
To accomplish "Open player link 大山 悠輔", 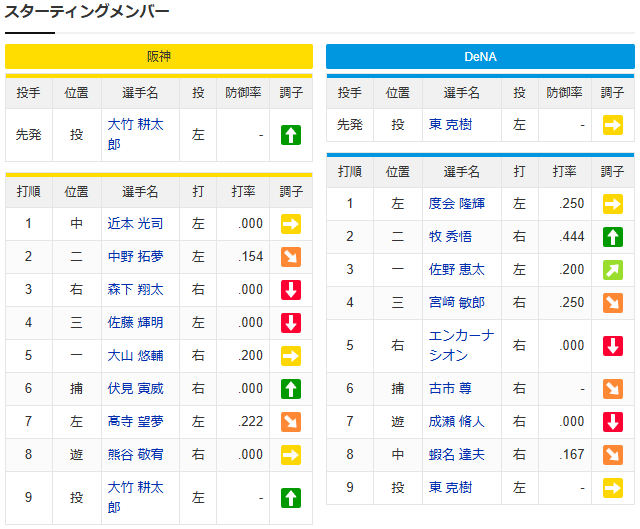I will click(135, 356).
